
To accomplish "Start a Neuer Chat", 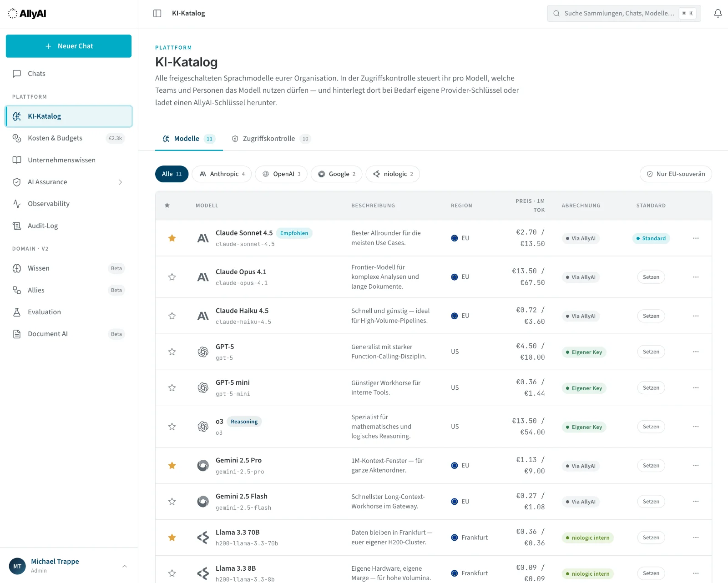I will point(69,46).
